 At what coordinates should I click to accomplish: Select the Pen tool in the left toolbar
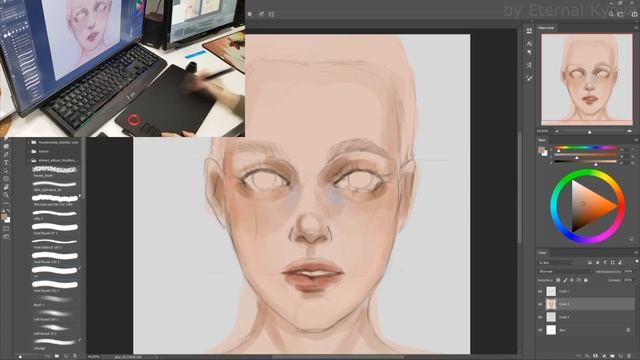(x=6, y=154)
